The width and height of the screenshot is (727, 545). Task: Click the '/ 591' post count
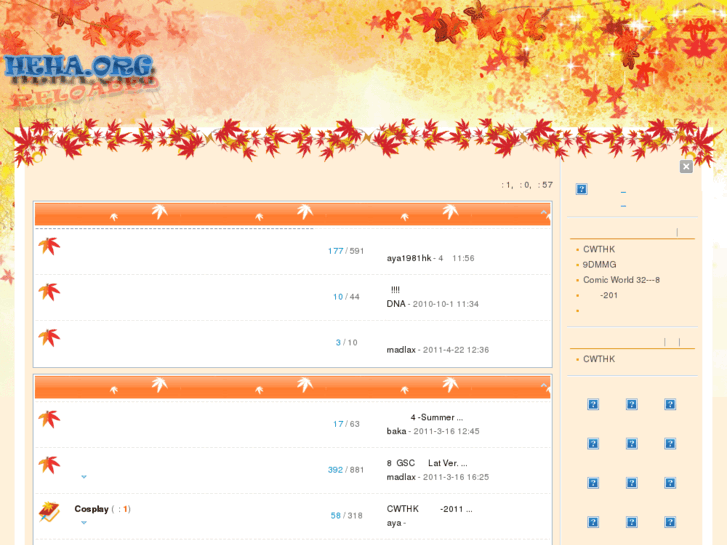point(355,251)
